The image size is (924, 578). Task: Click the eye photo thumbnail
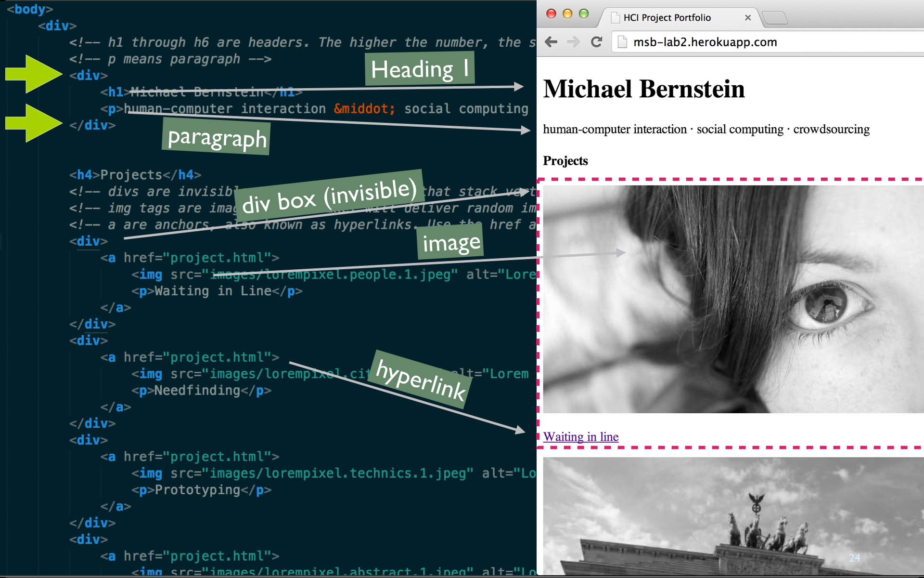tap(733, 299)
